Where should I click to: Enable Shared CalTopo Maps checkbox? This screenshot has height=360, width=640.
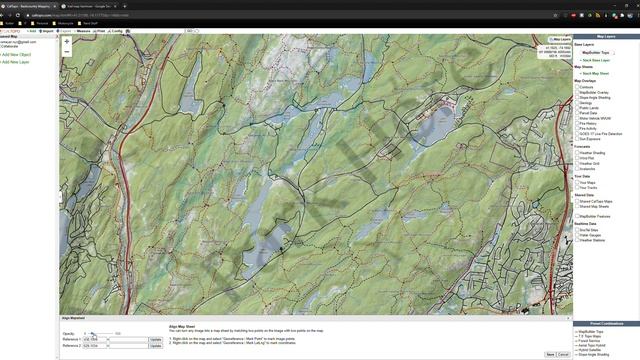pyautogui.click(x=577, y=201)
